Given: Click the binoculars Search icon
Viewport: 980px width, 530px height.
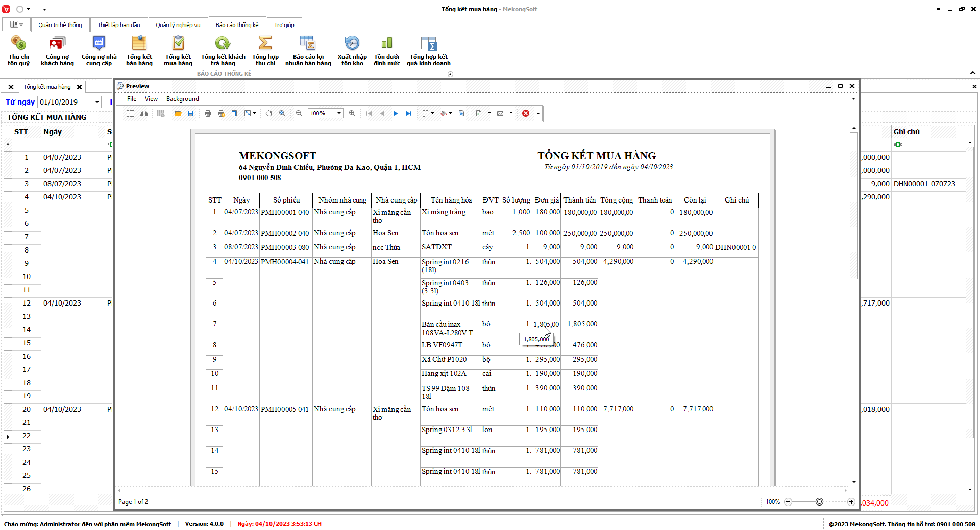Looking at the screenshot, I should [144, 114].
